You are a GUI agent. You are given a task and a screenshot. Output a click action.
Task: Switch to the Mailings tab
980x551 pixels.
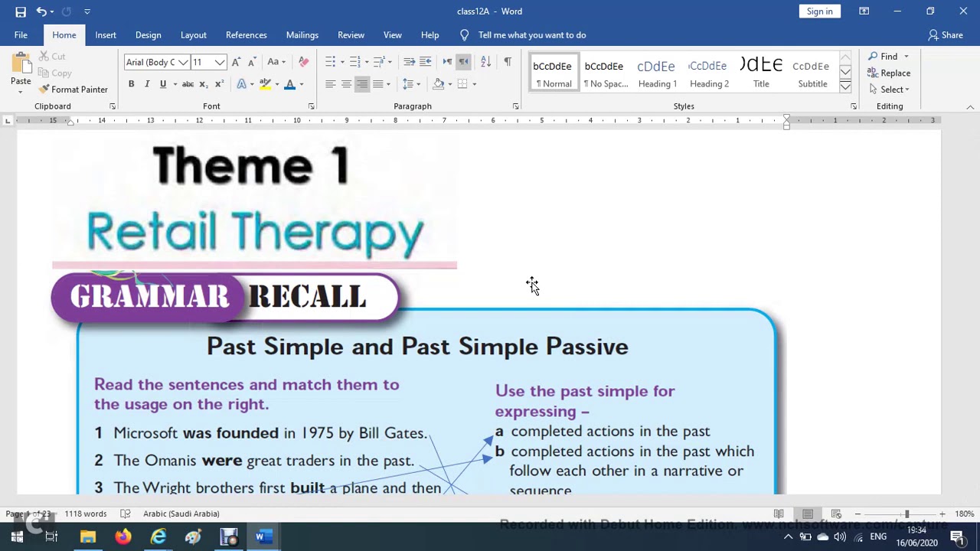tap(302, 35)
